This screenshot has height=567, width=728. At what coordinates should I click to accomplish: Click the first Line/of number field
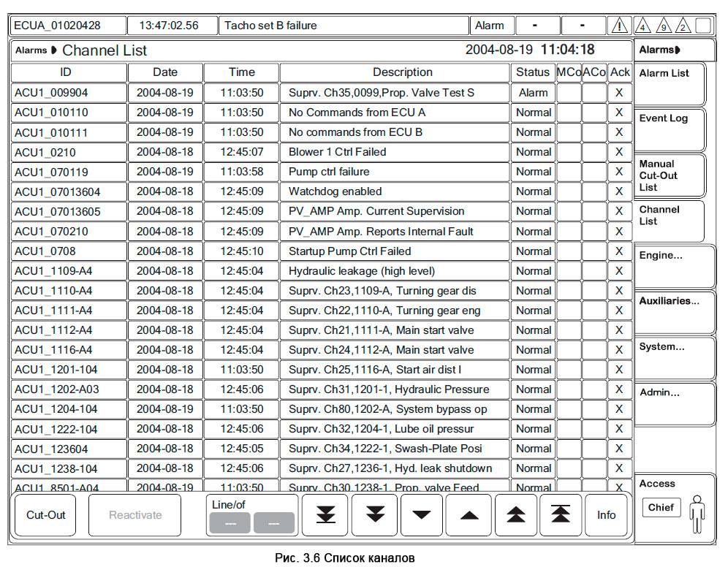point(230,523)
